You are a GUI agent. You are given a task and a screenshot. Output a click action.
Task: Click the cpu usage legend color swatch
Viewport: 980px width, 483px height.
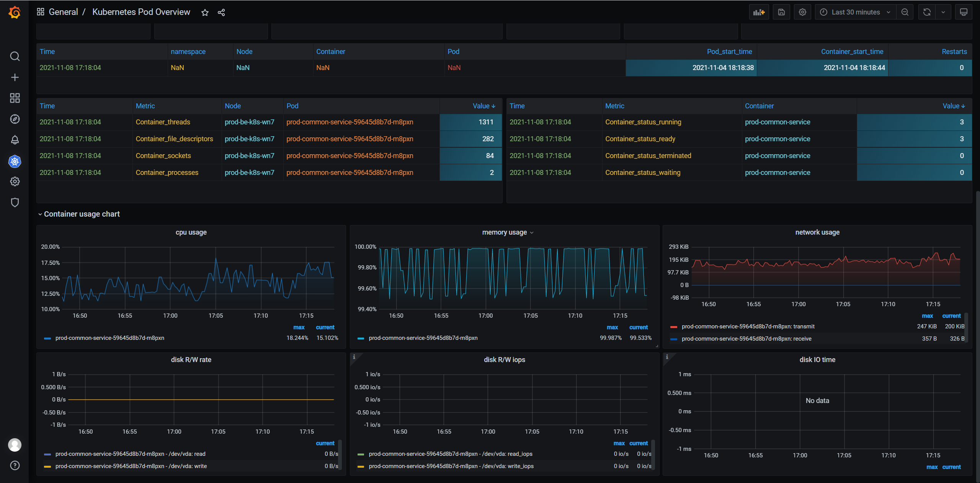coord(47,338)
